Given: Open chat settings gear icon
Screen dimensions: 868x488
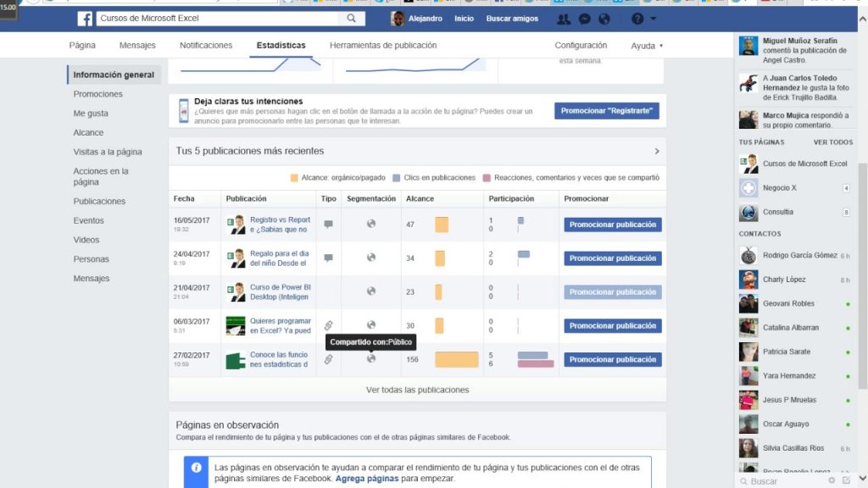Looking at the screenshot, I should pyautogui.click(x=832, y=480).
